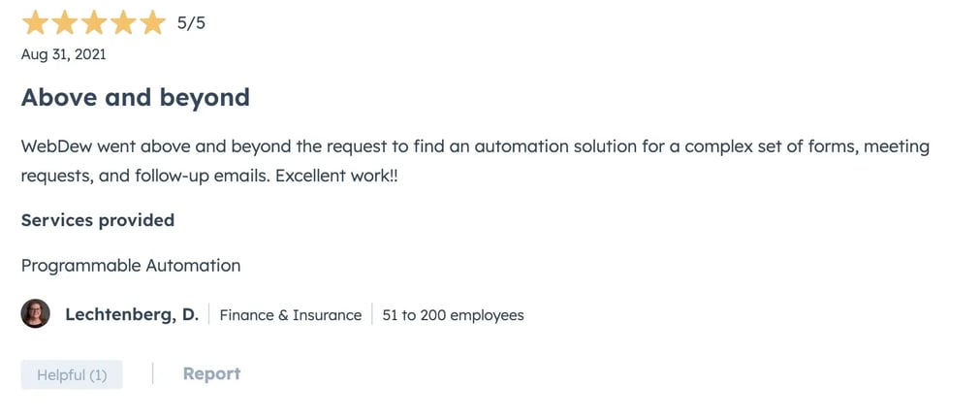Click the "Above and beyond" review title
Image resolution: width=980 pixels, height=418 pixels.
click(136, 97)
